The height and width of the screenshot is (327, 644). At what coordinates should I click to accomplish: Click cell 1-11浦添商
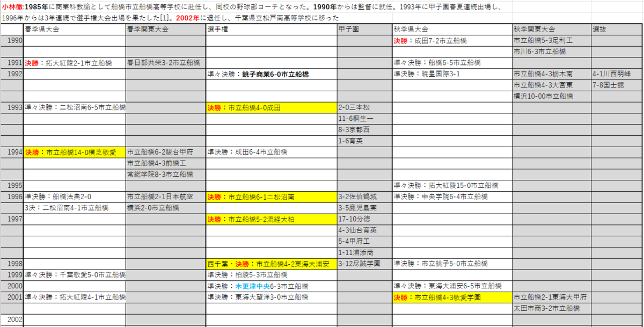(364, 253)
